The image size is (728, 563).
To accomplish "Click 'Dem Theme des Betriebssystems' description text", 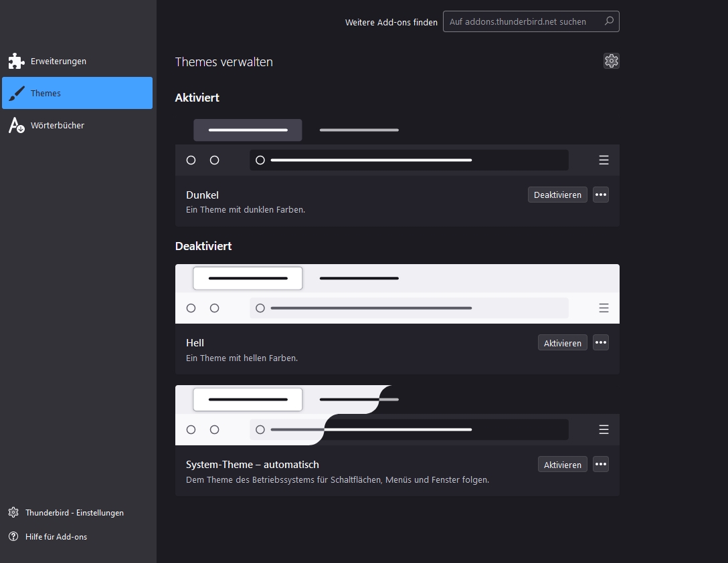I will click(x=337, y=479).
